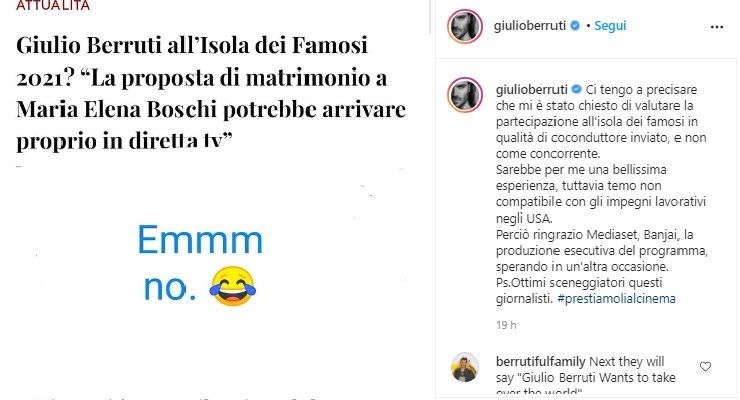Screen dimensions: 740x400
Task: Click the laughing-crying emoji in the image
Action: pos(233,286)
